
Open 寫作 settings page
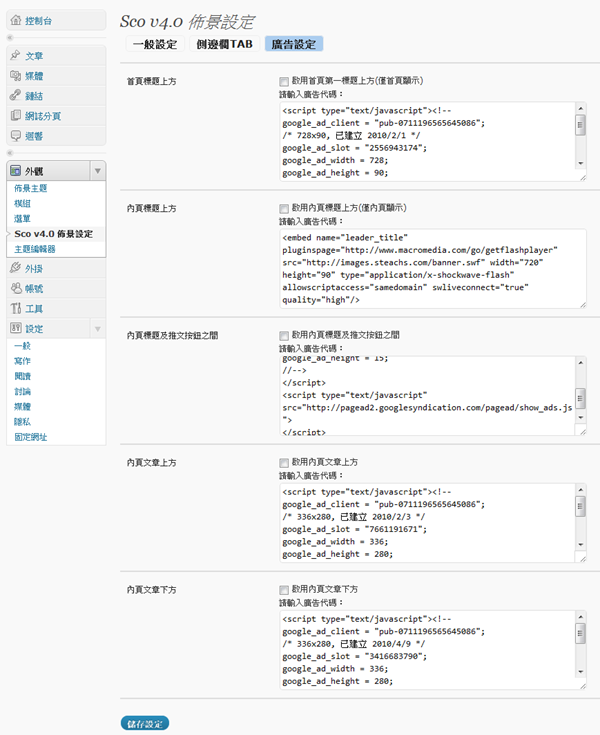(x=22, y=361)
